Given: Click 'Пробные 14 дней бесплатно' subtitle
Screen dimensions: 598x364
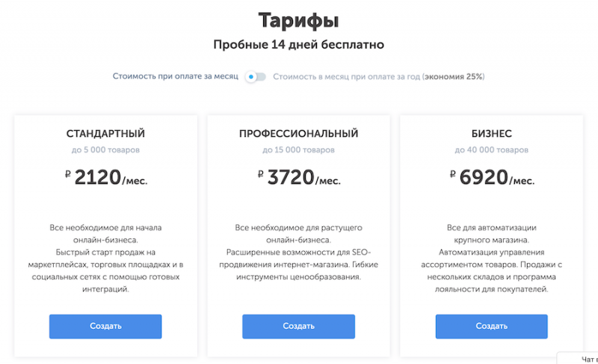Looking at the screenshot, I should [298, 44].
